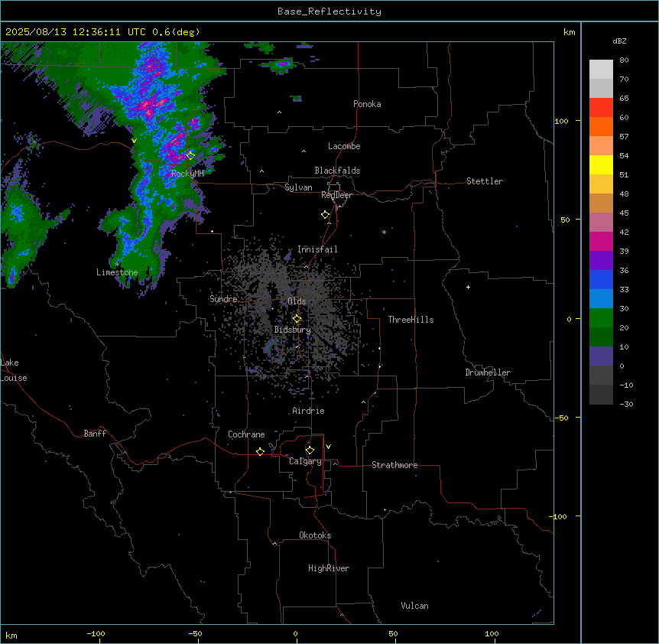The image size is (659, 644).
Task: Click the Lacombe city label
Action: pos(344,146)
